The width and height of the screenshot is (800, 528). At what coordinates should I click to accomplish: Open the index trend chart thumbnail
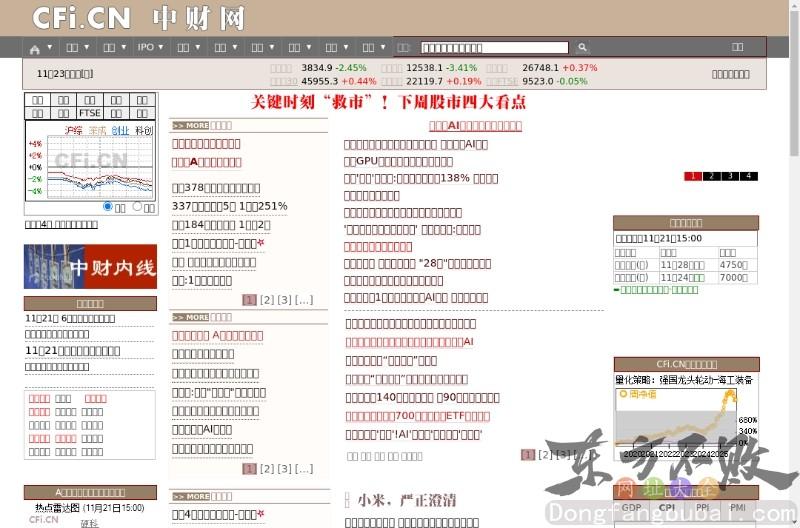point(90,162)
